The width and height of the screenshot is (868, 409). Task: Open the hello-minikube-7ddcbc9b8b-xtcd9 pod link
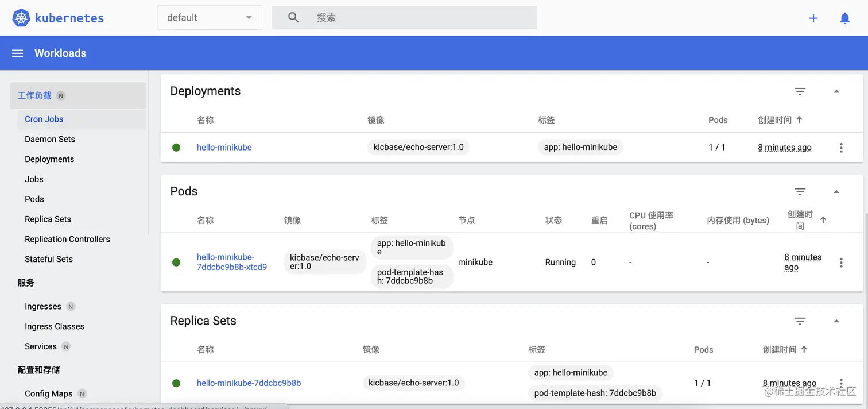232,262
